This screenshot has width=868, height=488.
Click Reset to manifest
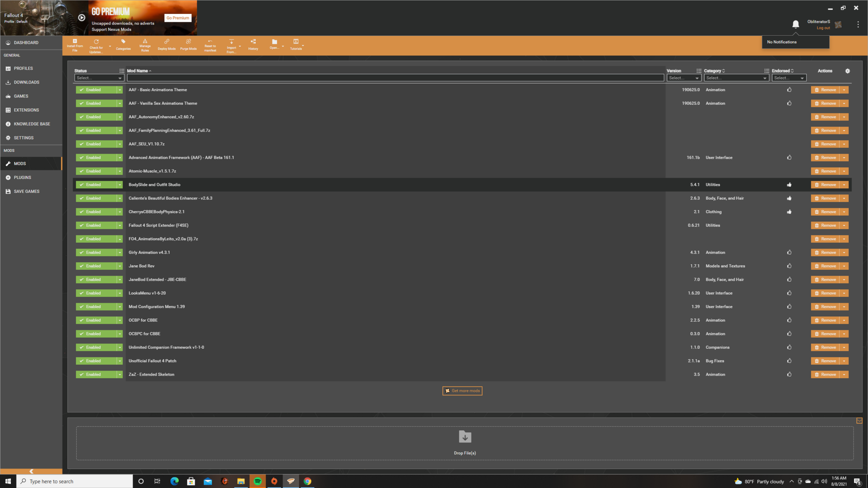tap(210, 45)
